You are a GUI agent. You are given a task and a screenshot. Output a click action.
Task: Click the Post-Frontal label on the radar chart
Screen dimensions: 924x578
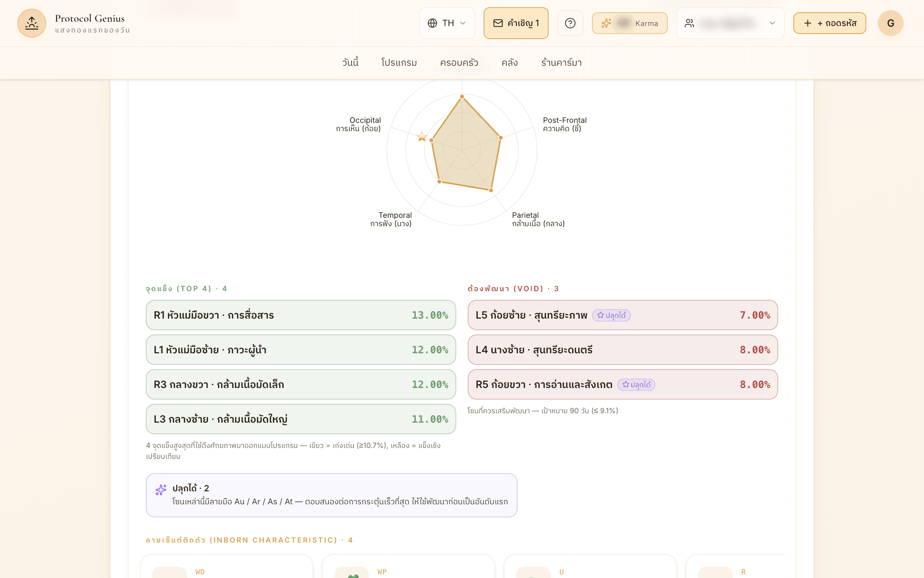pyautogui.click(x=565, y=124)
